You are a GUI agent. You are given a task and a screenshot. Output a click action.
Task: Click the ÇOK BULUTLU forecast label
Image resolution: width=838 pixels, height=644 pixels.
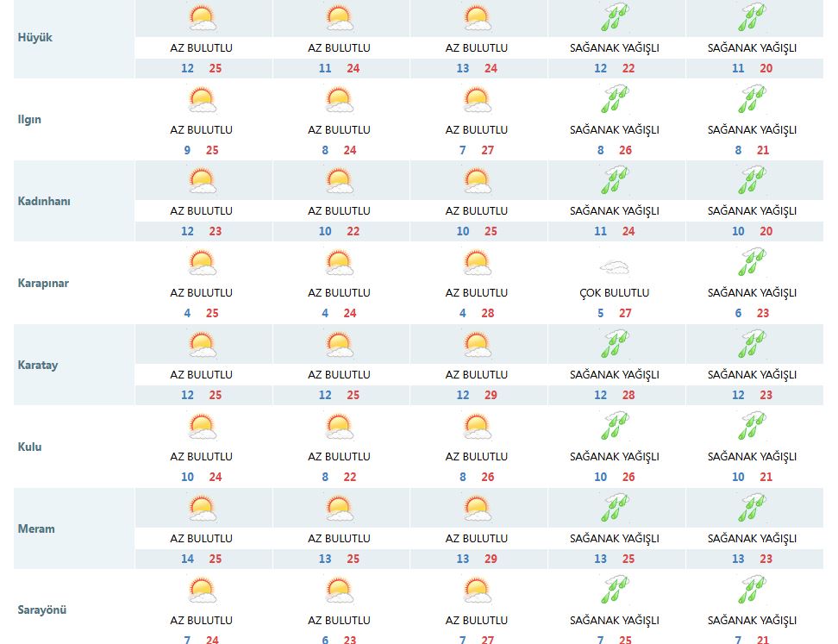click(615, 293)
